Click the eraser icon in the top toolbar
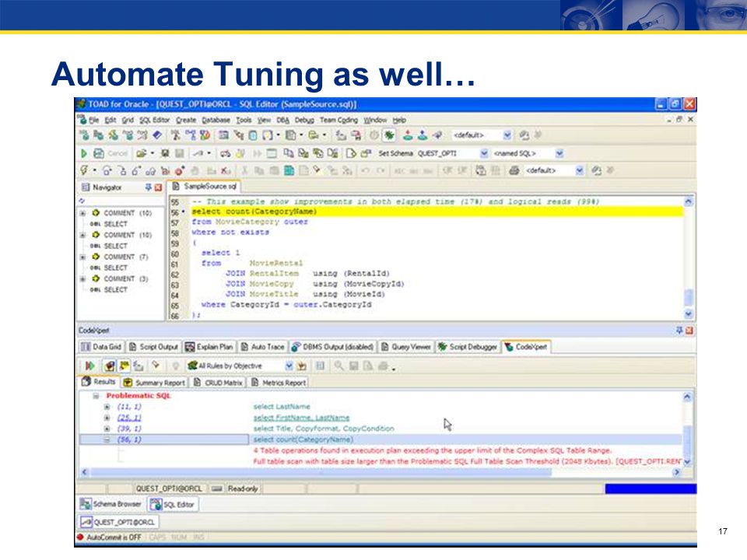747x560 pixels. (157, 135)
